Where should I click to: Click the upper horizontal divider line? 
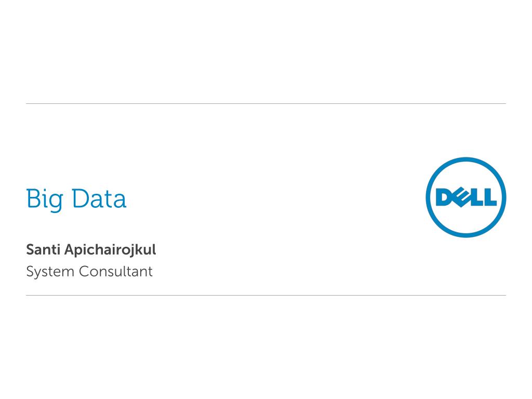click(266, 103)
